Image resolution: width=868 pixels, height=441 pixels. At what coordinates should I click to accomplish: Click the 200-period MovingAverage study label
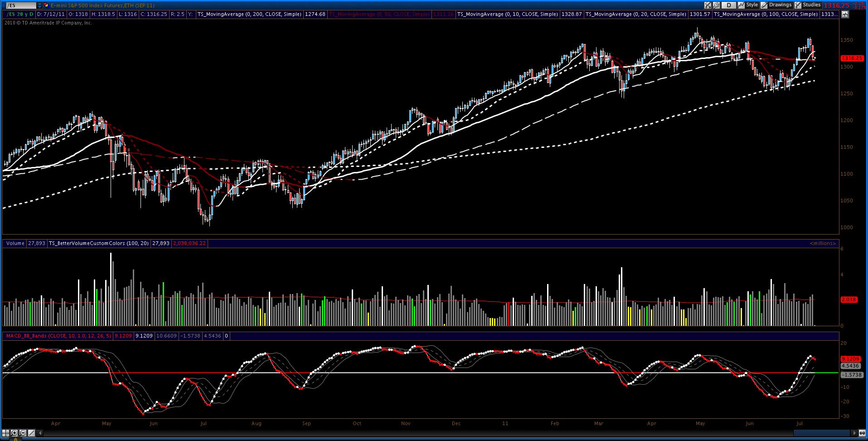pos(249,14)
